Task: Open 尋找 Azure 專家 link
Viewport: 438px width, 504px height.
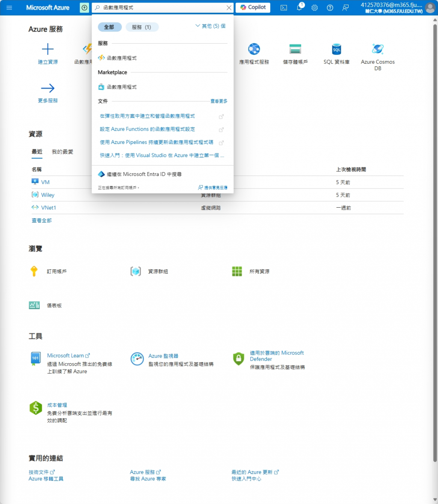Action: 148,479
